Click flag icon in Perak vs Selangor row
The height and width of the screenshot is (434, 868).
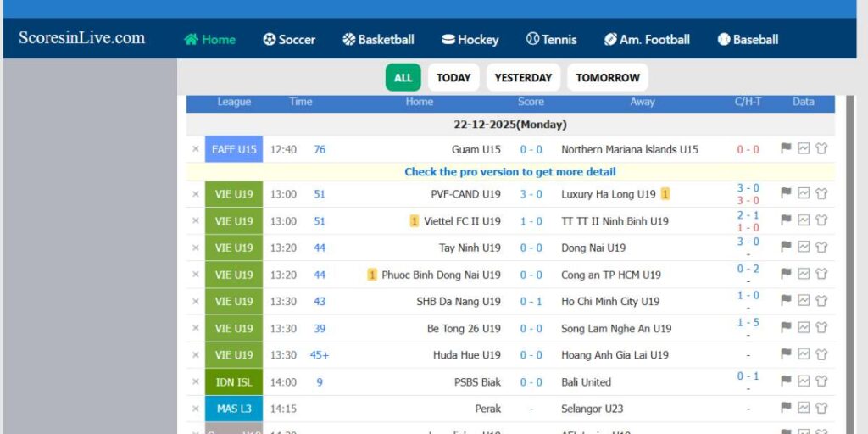pos(786,408)
